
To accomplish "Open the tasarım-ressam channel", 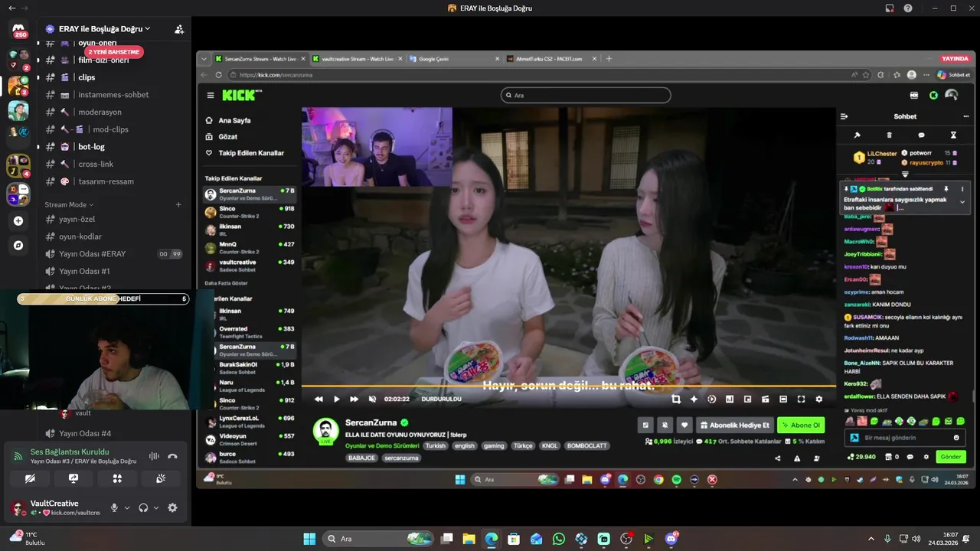I will point(115,181).
